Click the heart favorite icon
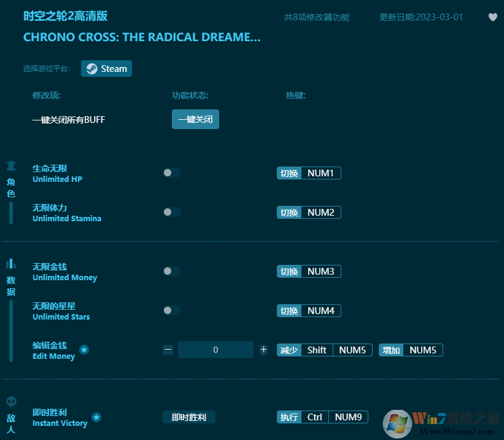 (492, 17)
